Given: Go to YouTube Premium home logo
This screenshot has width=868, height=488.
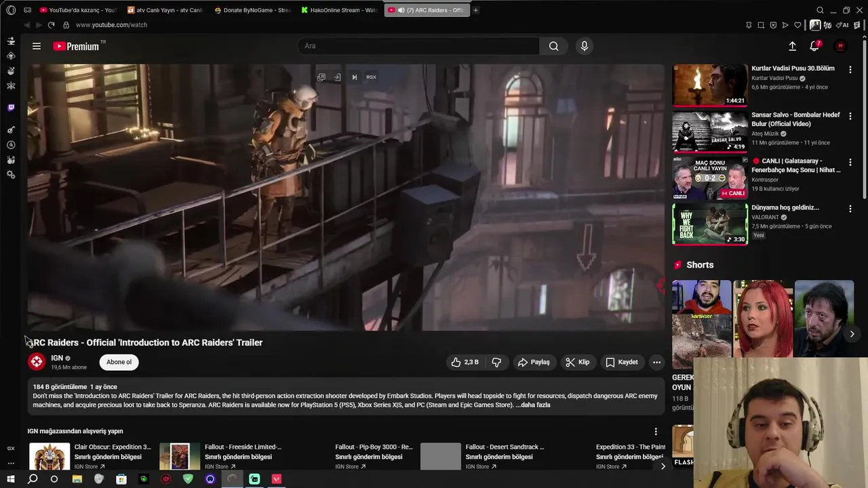Looking at the screenshot, I should [x=76, y=46].
